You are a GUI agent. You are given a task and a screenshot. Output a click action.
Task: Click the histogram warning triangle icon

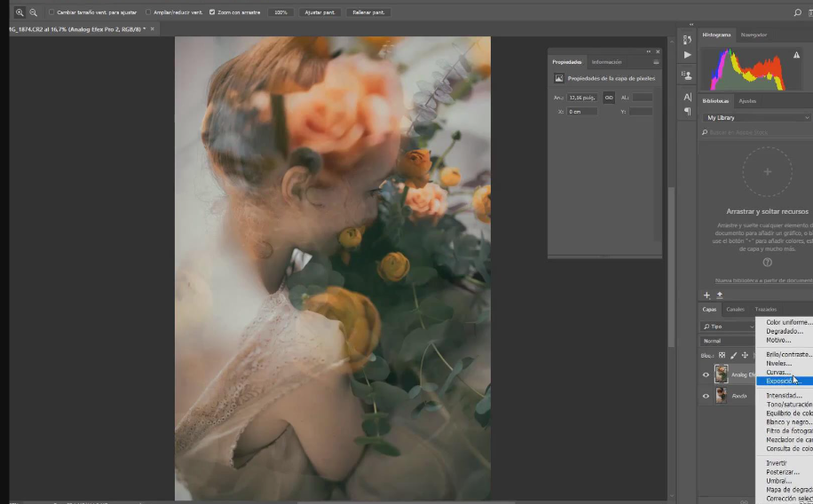pos(796,54)
